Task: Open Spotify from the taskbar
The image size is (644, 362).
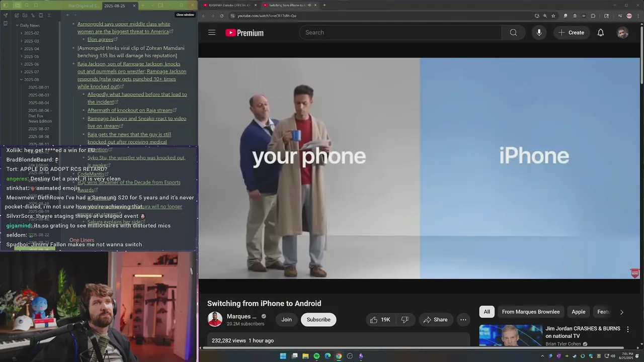Action: (316, 356)
